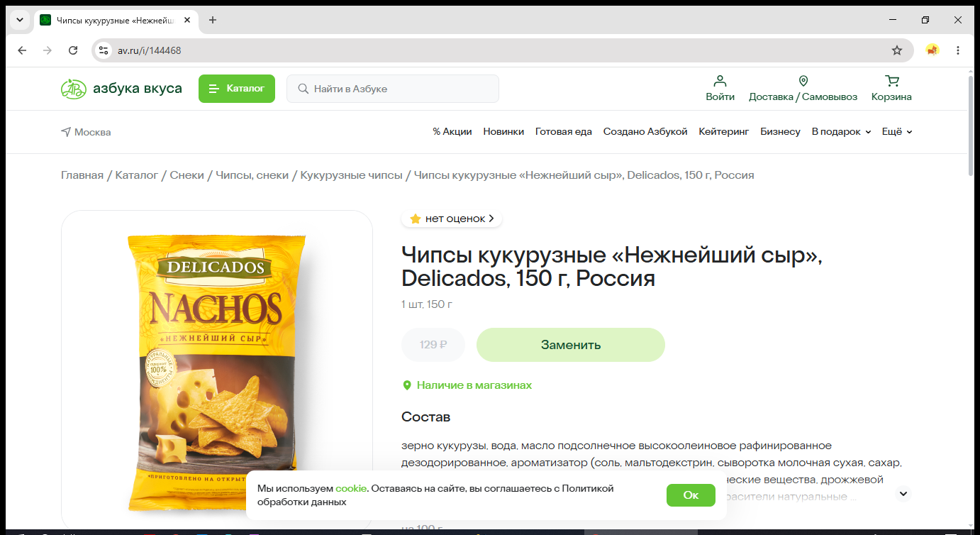Click the 1 шт, 150 г text

click(427, 304)
